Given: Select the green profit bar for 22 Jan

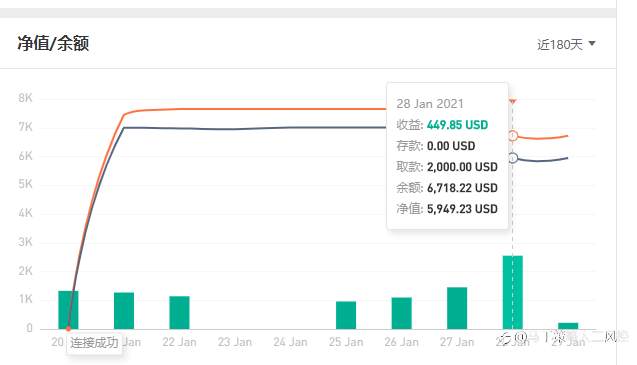Looking at the screenshot, I should click(x=180, y=313).
